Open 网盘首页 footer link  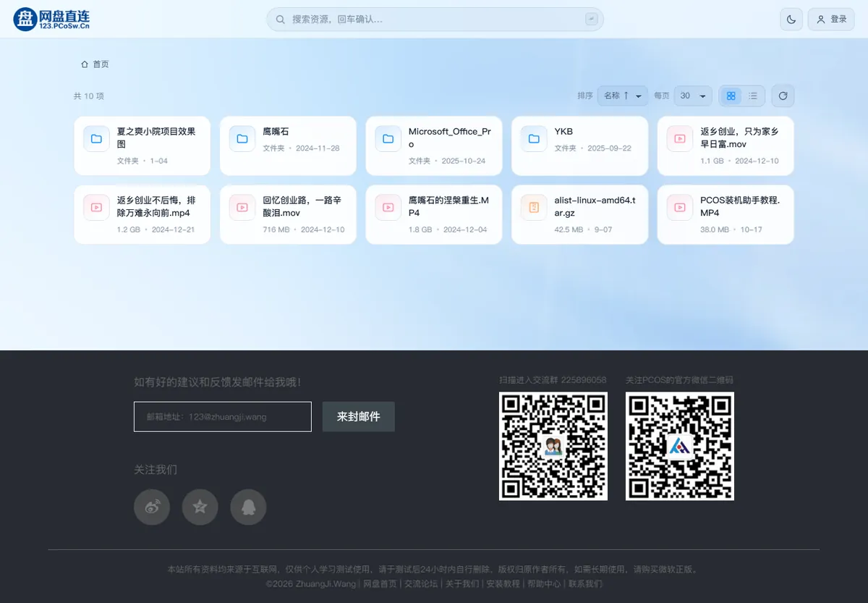pos(380,583)
